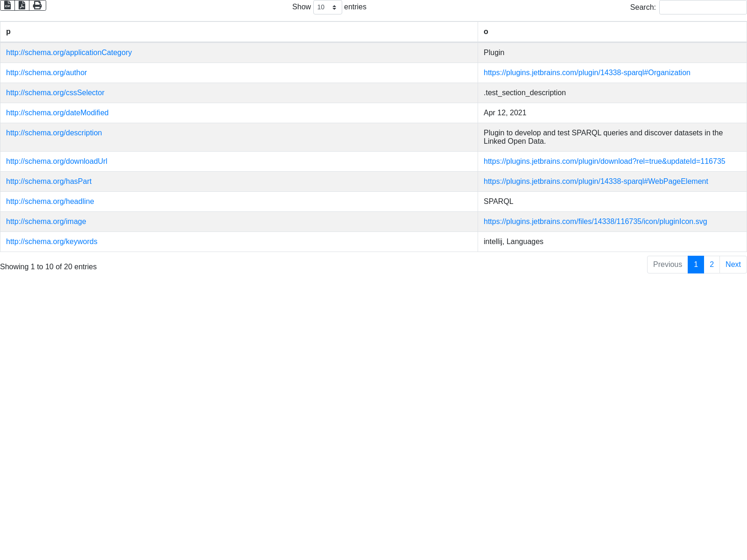The image size is (747, 560).
Task: Follow the schema.org author link
Action: 46,73
